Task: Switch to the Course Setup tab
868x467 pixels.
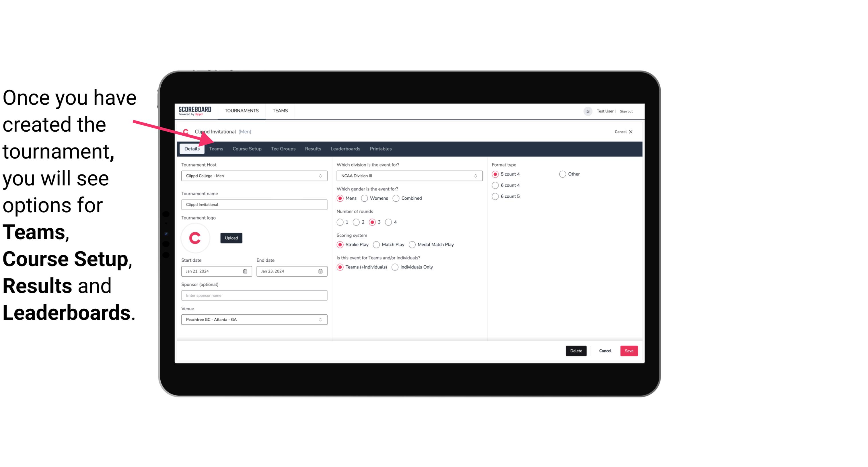Action: pyautogui.click(x=246, y=149)
